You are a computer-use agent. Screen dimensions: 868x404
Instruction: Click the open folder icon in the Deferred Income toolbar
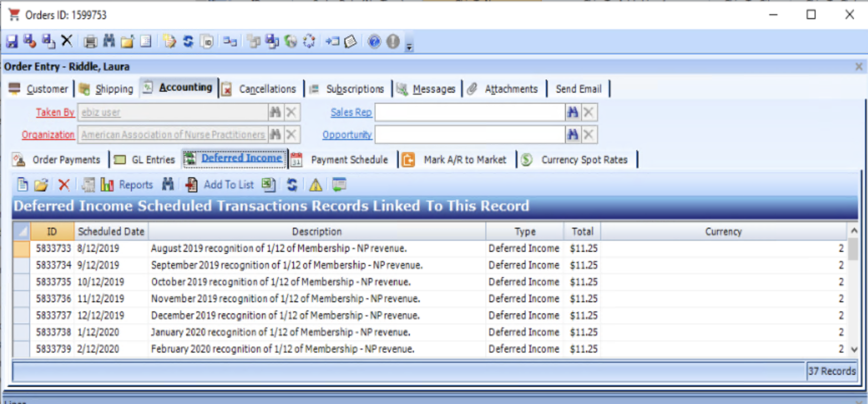click(41, 185)
